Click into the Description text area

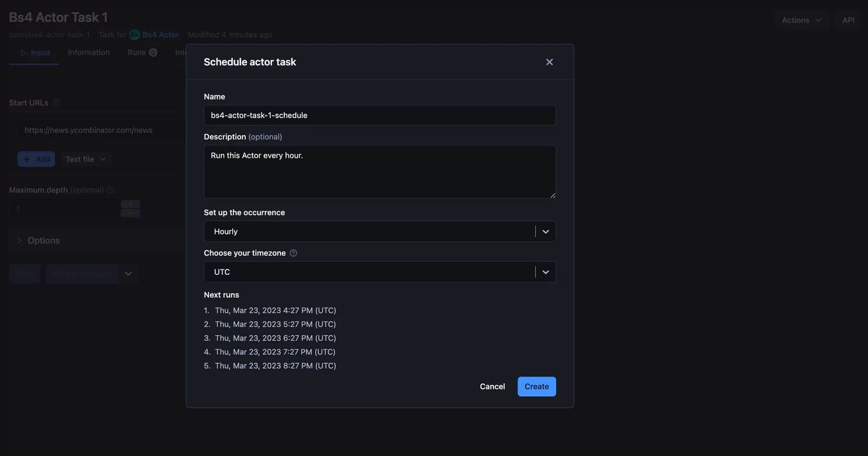click(x=379, y=171)
